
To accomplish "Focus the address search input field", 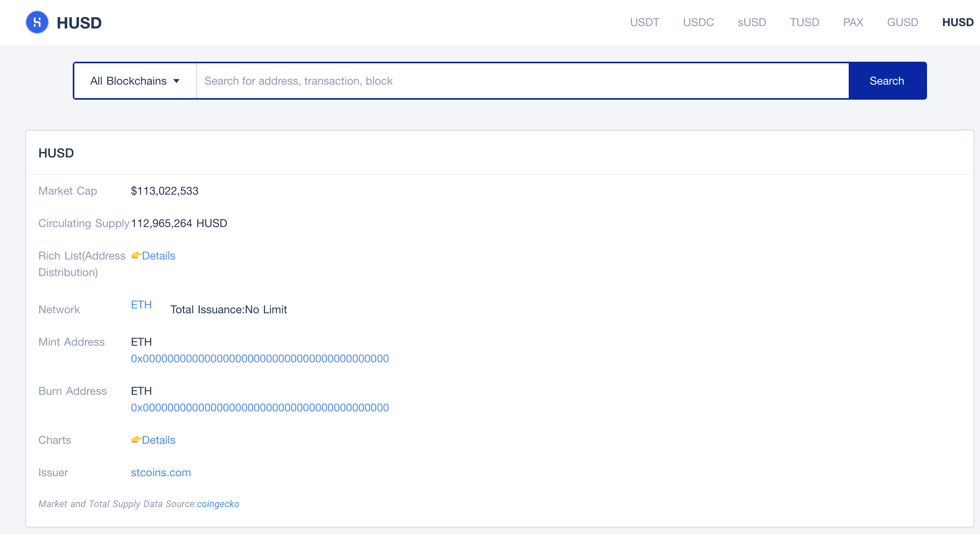I will tap(522, 81).
